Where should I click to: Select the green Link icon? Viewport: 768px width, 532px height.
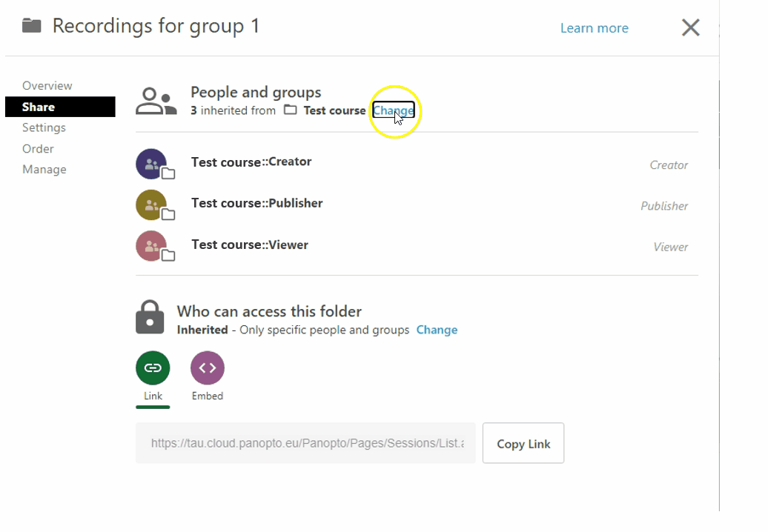pos(153,368)
